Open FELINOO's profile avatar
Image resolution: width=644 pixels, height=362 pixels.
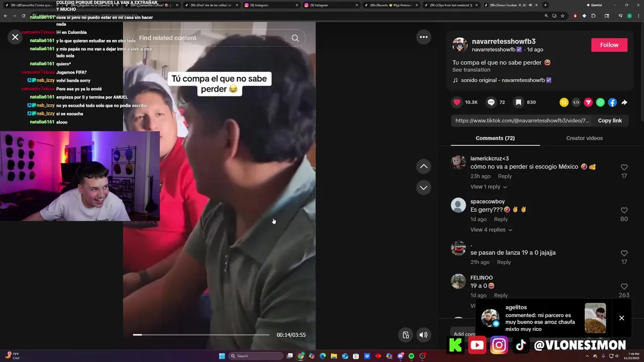458,281
